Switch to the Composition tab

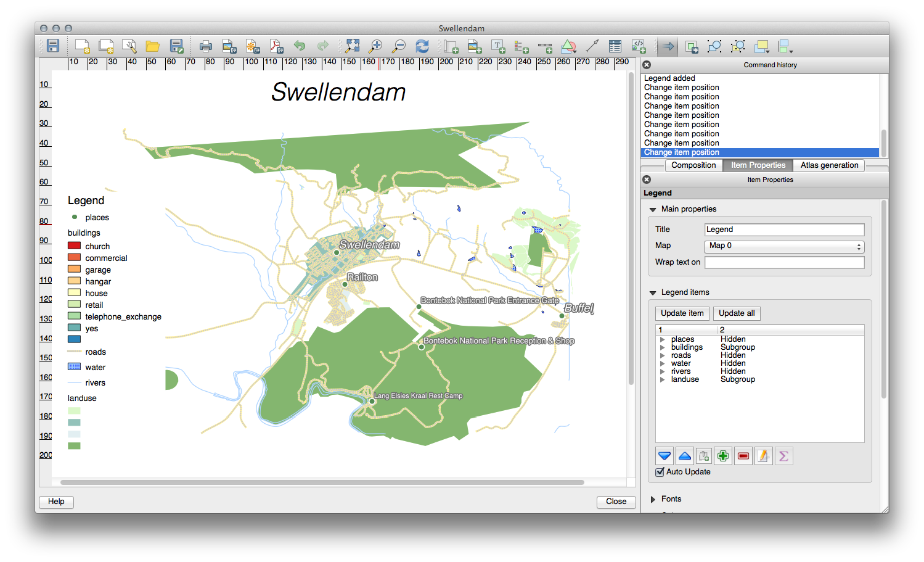click(693, 165)
